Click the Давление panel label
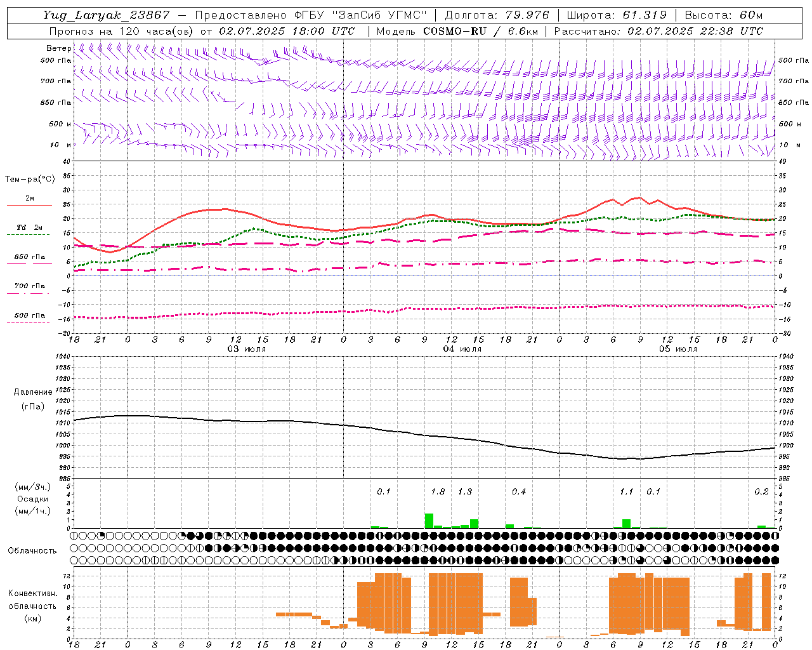Screen dimensions: 812x650 (x=33, y=392)
